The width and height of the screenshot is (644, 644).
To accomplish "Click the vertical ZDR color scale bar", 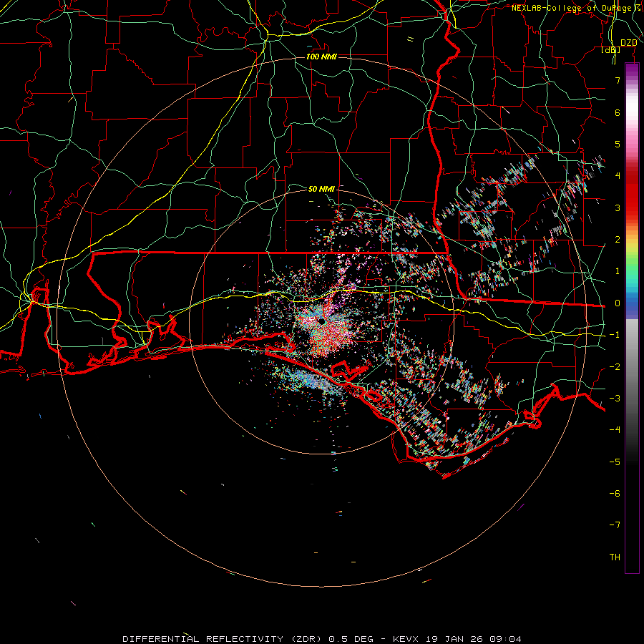I will (632, 318).
